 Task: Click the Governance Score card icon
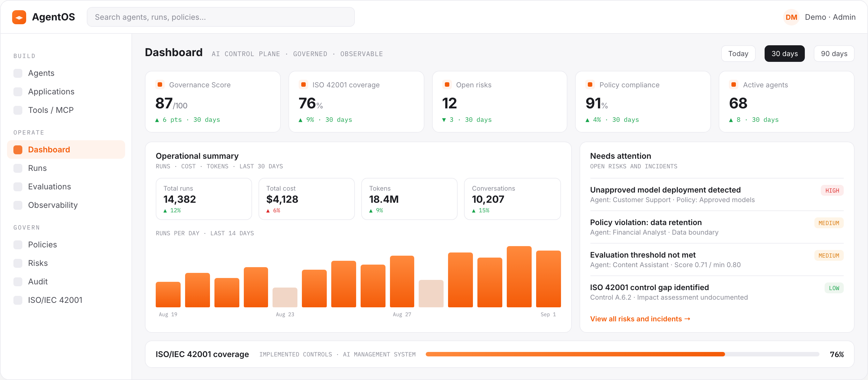pos(160,84)
